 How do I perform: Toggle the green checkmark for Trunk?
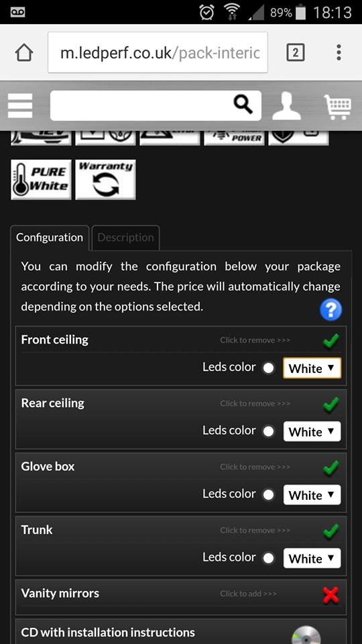[x=330, y=531]
